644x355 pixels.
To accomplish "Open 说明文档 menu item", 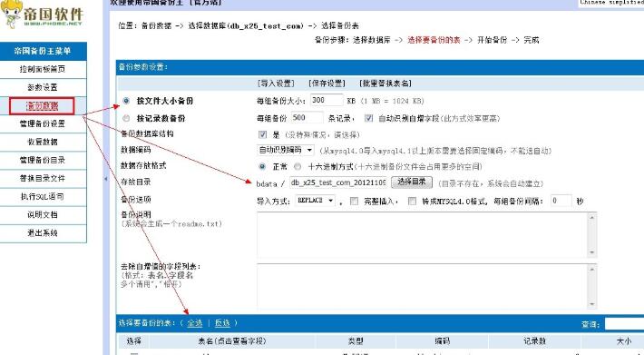I will coord(43,214).
